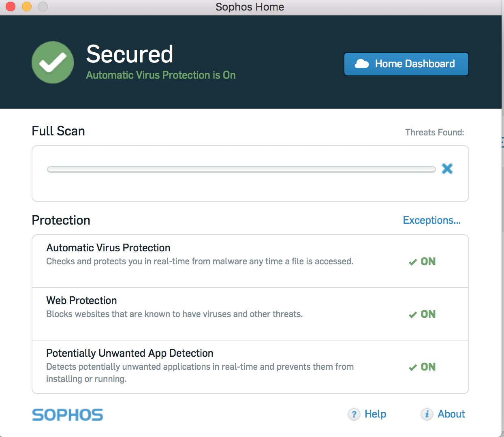Open the Help text link
This screenshot has width=504, height=437.
click(375, 414)
